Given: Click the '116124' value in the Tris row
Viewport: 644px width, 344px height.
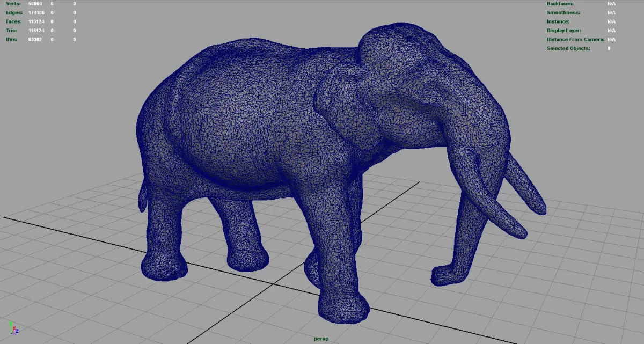Looking at the screenshot, I should pos(35,31).
